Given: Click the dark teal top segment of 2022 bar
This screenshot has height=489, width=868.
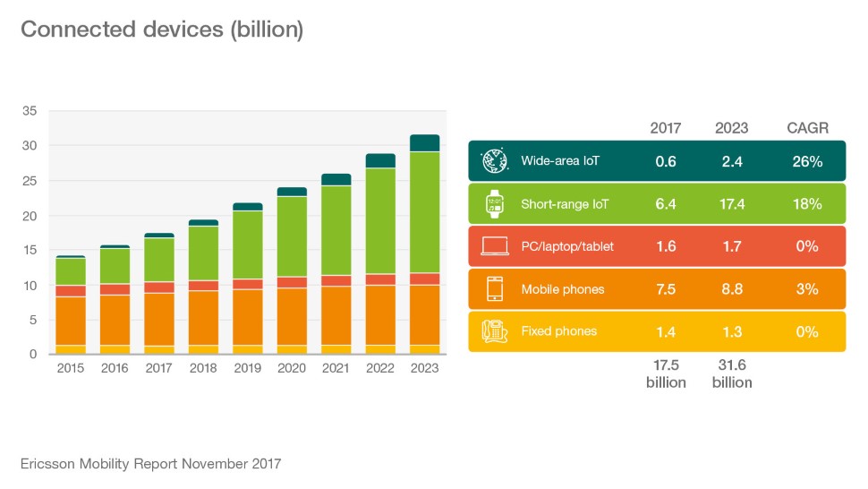Looking at the screenshot, I should pyautogui.click(x=380, y=160).
